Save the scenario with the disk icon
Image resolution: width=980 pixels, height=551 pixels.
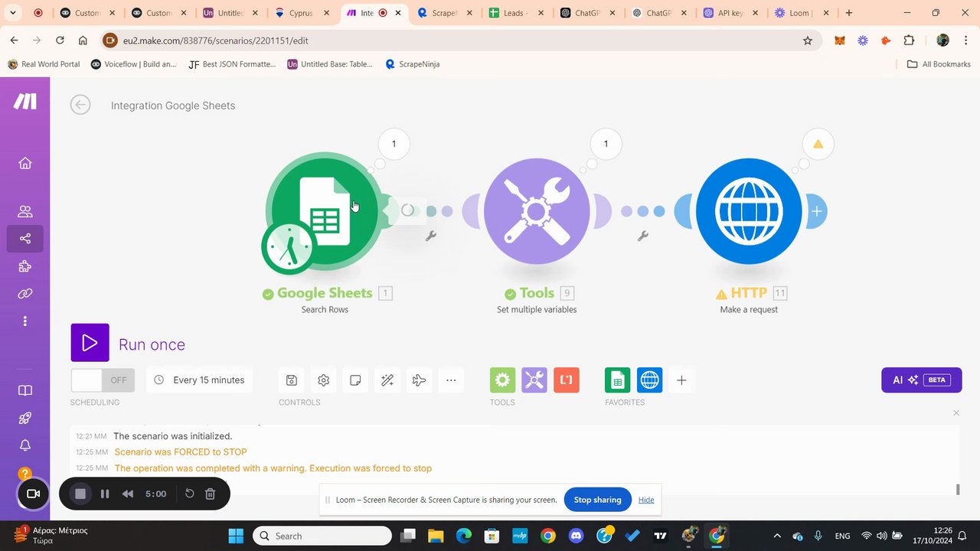(x=292, y=380)
